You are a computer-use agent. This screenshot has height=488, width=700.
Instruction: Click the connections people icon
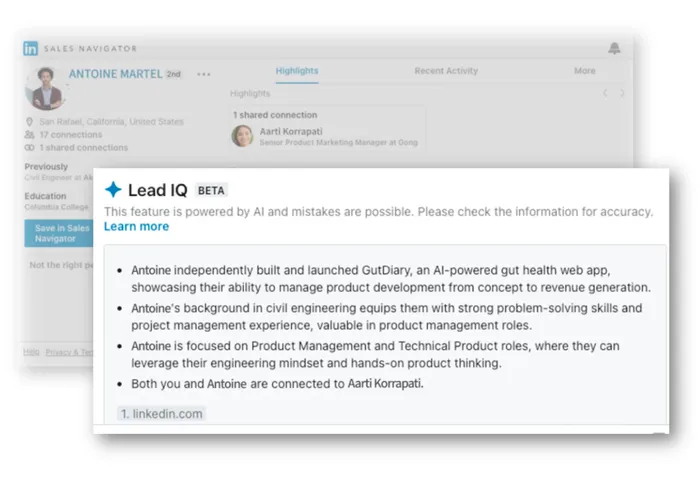(x=29, y=134)
